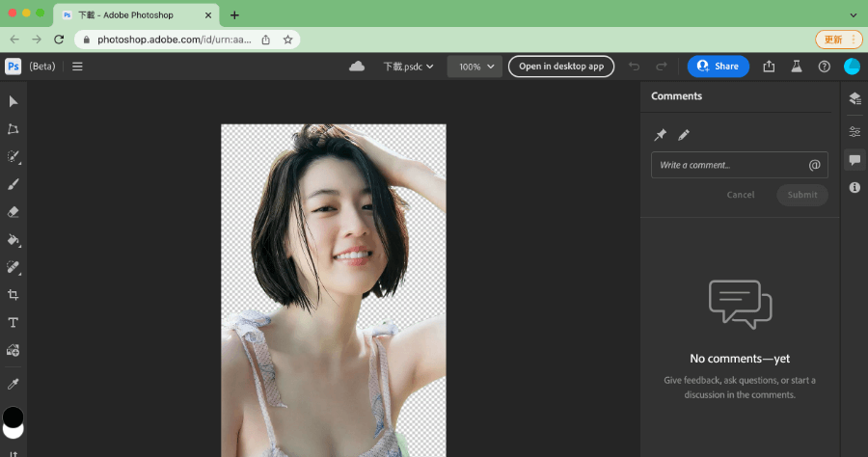Screen dimensions: 868x457
Task: Bookmark this page with the star
Action: click(287, 40)
